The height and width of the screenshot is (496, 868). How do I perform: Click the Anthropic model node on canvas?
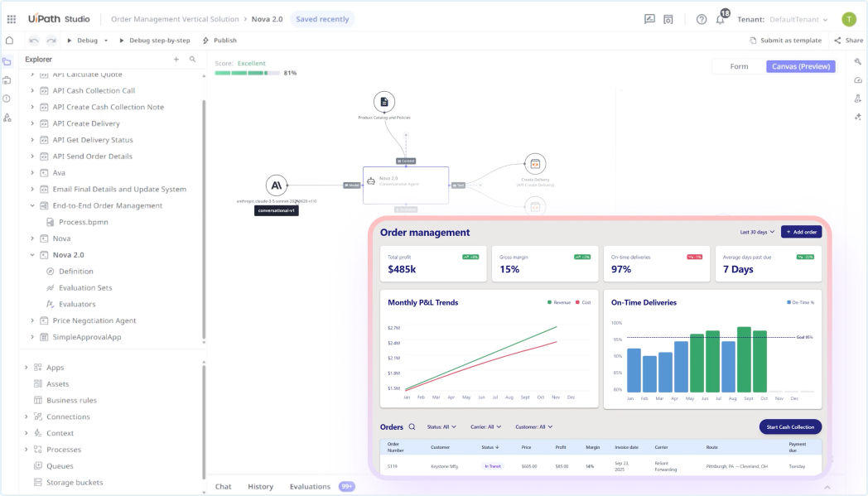(x=277, y=185)
